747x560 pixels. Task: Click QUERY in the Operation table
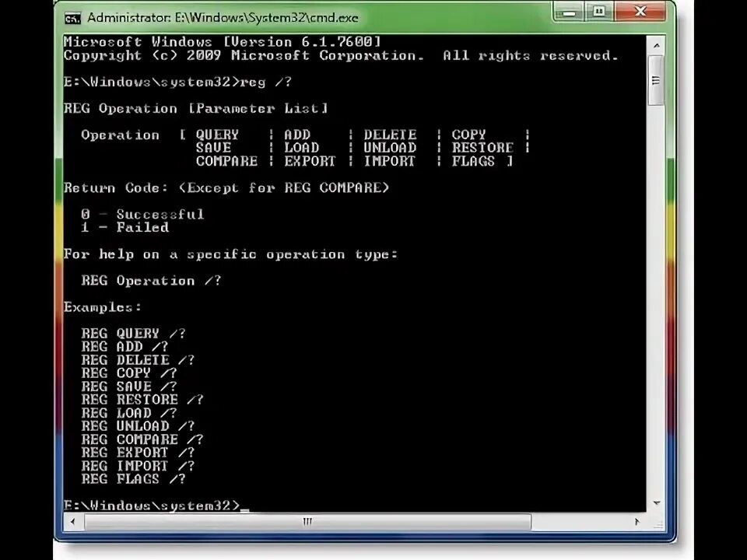click(217, 135)
